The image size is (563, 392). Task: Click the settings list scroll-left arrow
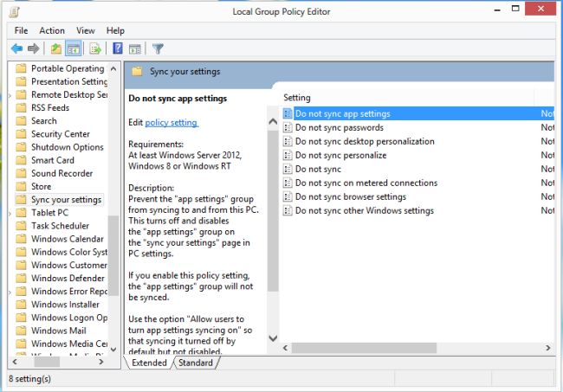286,348
